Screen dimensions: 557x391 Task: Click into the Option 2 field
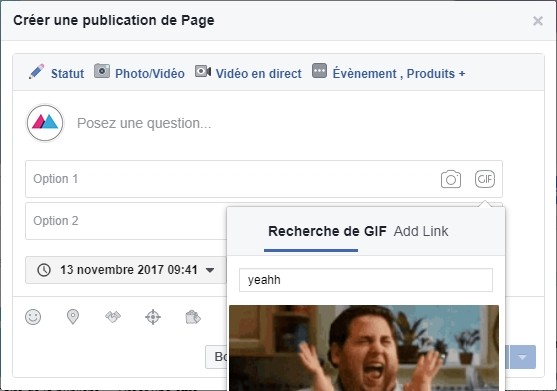click(126, 221)
